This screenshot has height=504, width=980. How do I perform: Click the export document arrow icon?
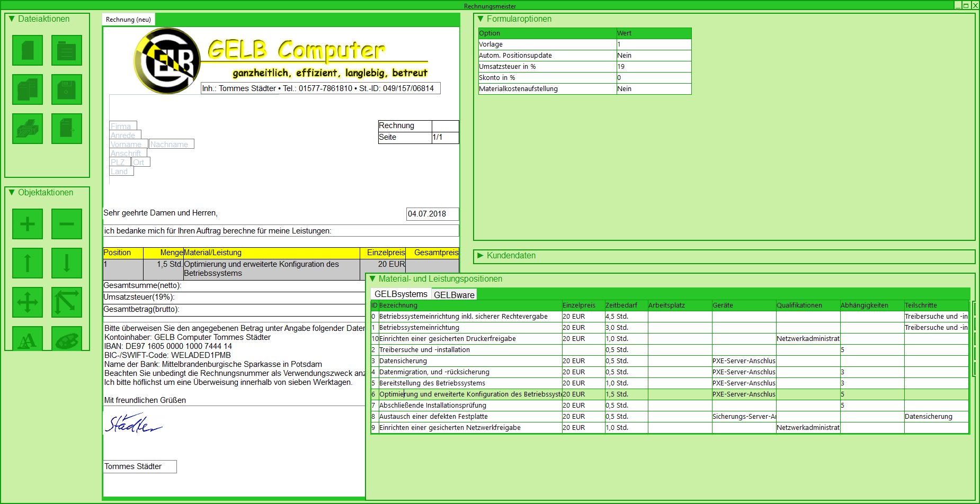(67, 129)
